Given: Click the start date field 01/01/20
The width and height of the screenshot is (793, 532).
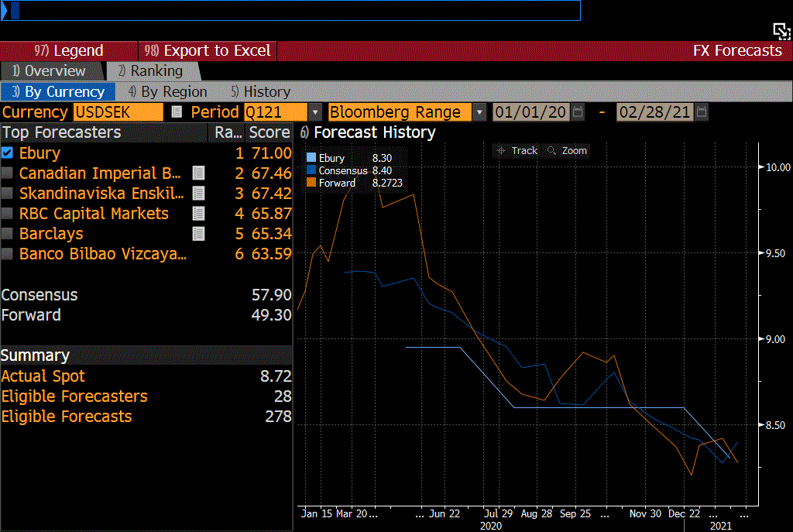Looking at the screenshot, I should pyautogui.click(x=531, y=112).
